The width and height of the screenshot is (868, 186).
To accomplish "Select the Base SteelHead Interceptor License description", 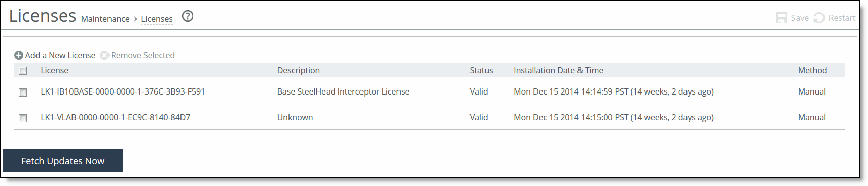I will (343, 91).
